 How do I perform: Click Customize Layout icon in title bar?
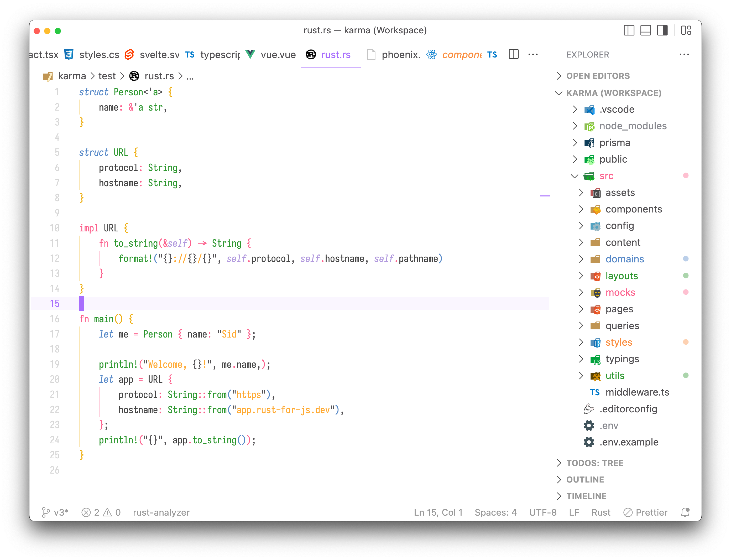coord(686,30)
